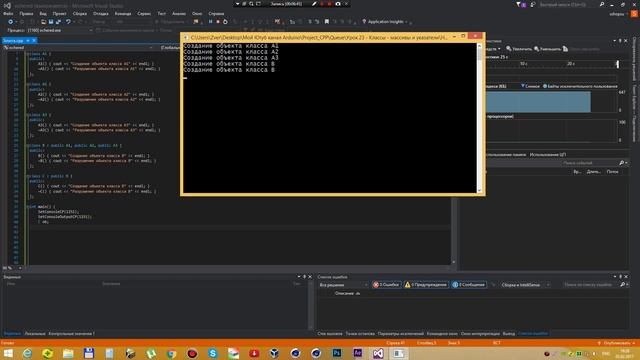Open the Все решение scope dropdown

pos(343,284)
